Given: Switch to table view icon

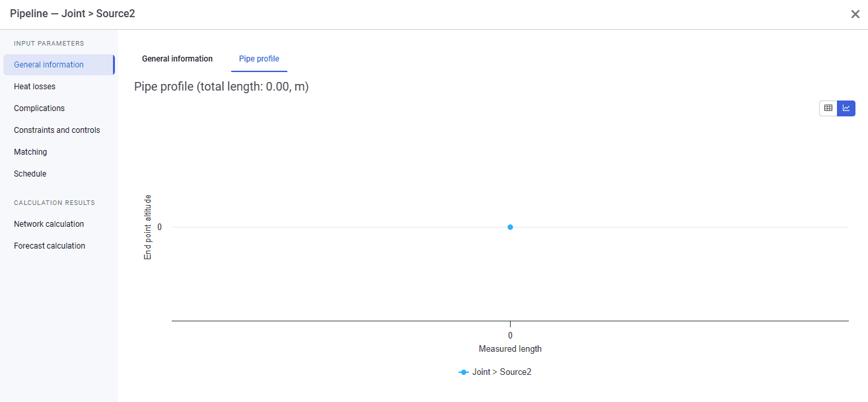Looking at the screenshot, I should click(828, 108).
